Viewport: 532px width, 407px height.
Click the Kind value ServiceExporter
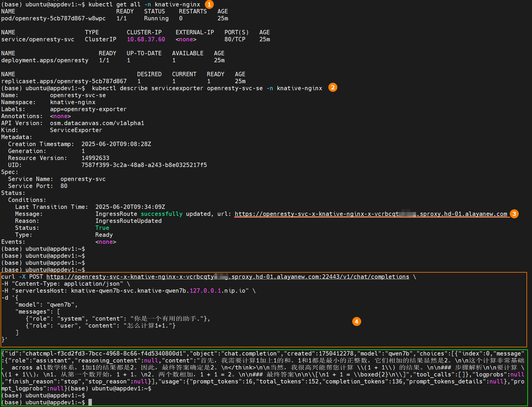click(x=76, y=130)
